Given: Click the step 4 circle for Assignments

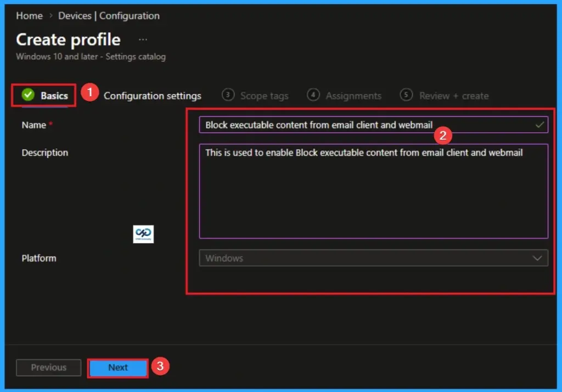Looking at the screenshot, I should [313, 95].
